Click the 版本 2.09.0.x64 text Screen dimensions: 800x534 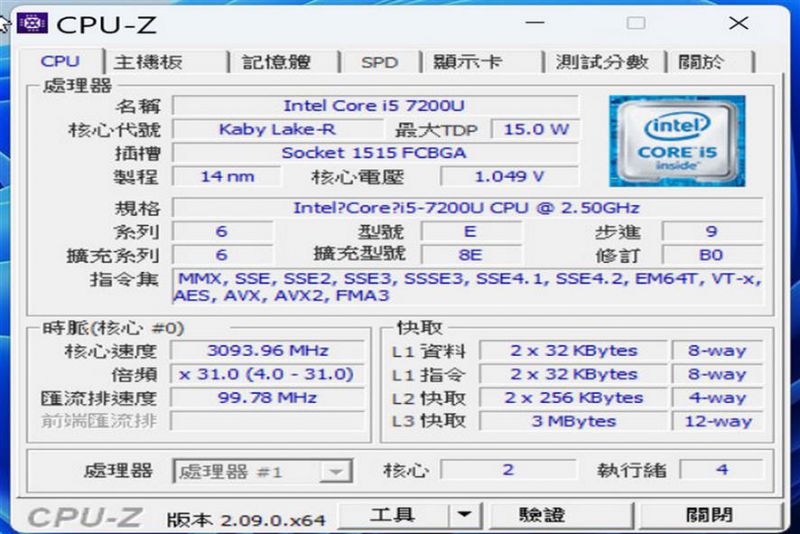click(246, 520)
